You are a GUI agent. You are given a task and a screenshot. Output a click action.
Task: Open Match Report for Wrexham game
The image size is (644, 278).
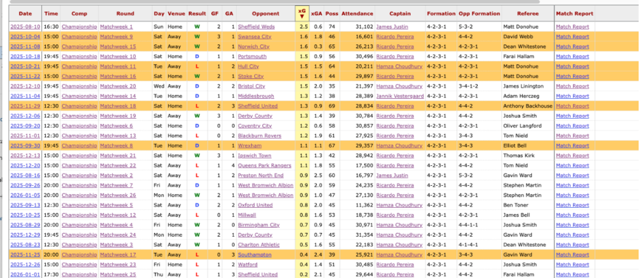click(572, 146)
